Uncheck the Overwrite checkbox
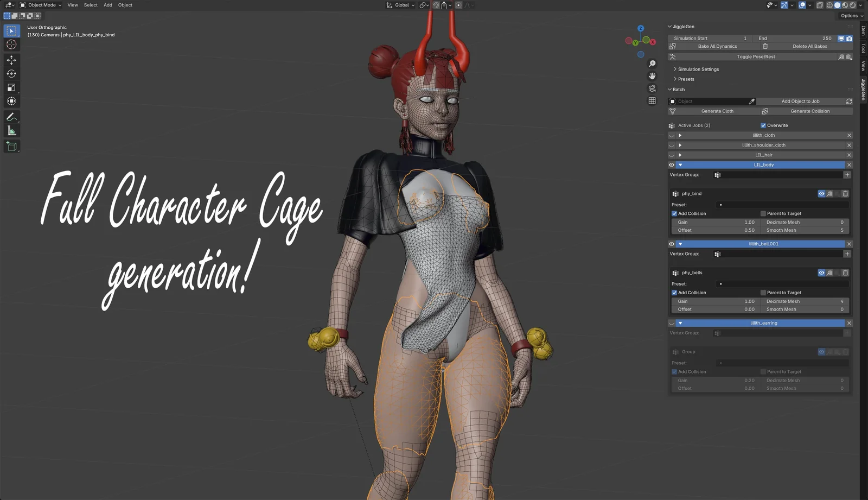This screenshot has width=868, height=500. (x=763, y=125)
